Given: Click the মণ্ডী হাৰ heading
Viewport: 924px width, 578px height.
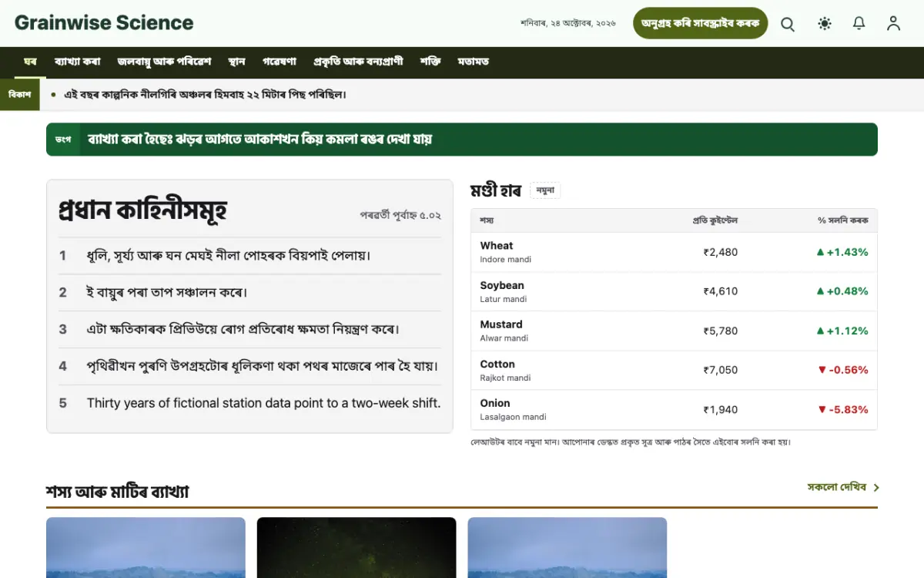Looking at the screenshot, I should coord(496,190).
